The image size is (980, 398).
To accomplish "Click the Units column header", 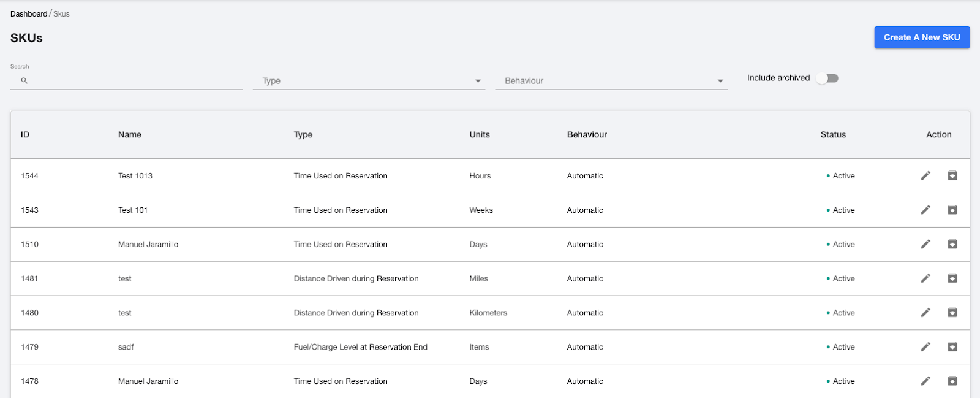I will tap(480, 134).
